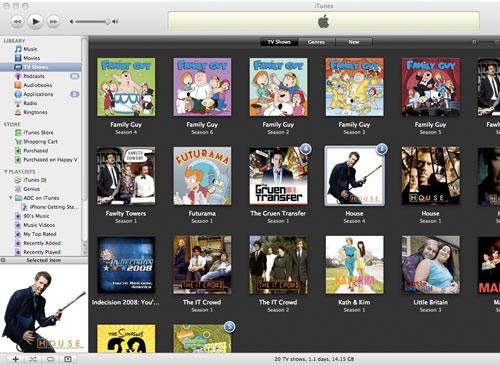This screenshot has width=500, height=365.
Task: Select Family Guy Season 6 artwork
Action: coord(202,87)
